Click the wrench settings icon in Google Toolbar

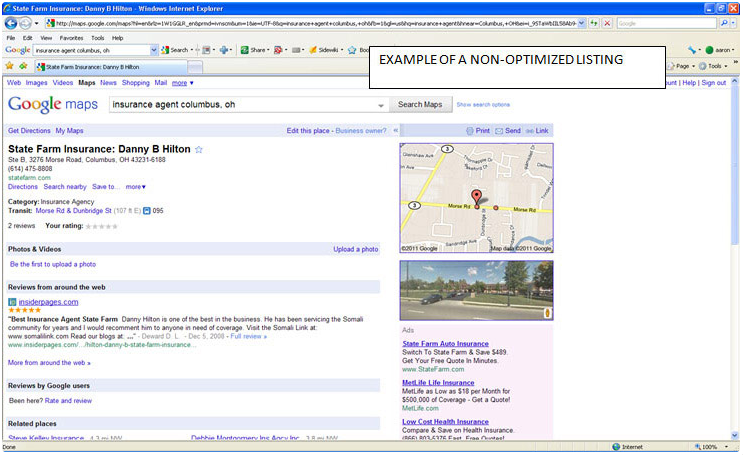[x=692, y=50]
